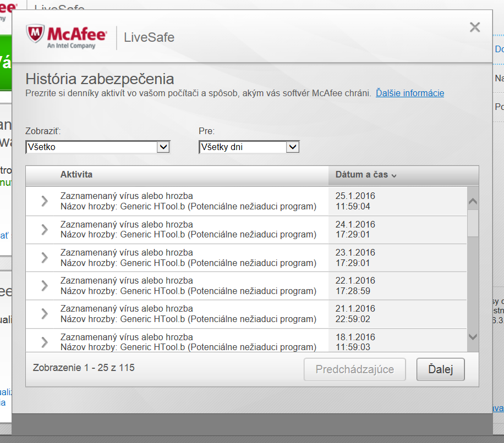Close the História zabezpečenia dialog
This screenshot has height=443, width=504.
pos(475,27)
